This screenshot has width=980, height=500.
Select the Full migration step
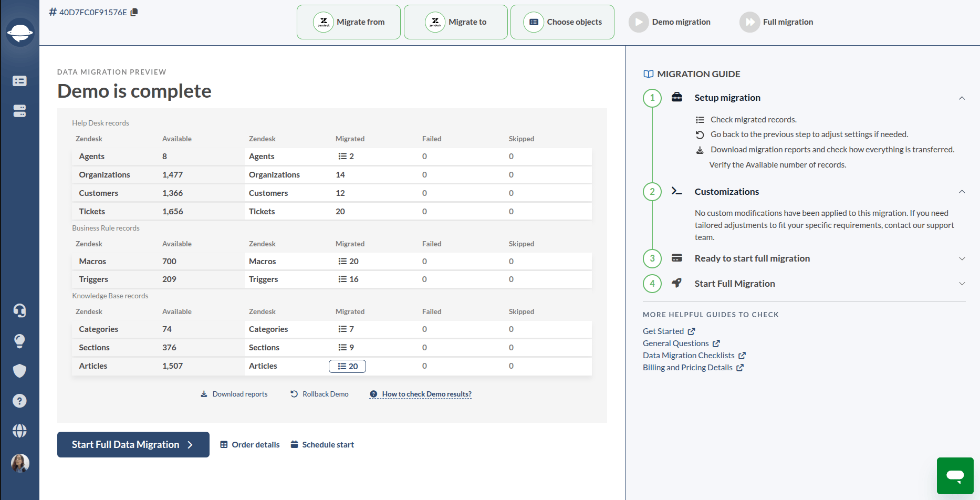tap(776, 22)
